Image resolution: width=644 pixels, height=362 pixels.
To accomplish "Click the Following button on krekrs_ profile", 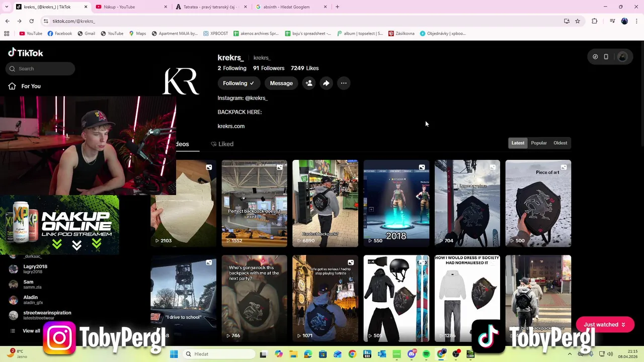I will pos(238,83).
